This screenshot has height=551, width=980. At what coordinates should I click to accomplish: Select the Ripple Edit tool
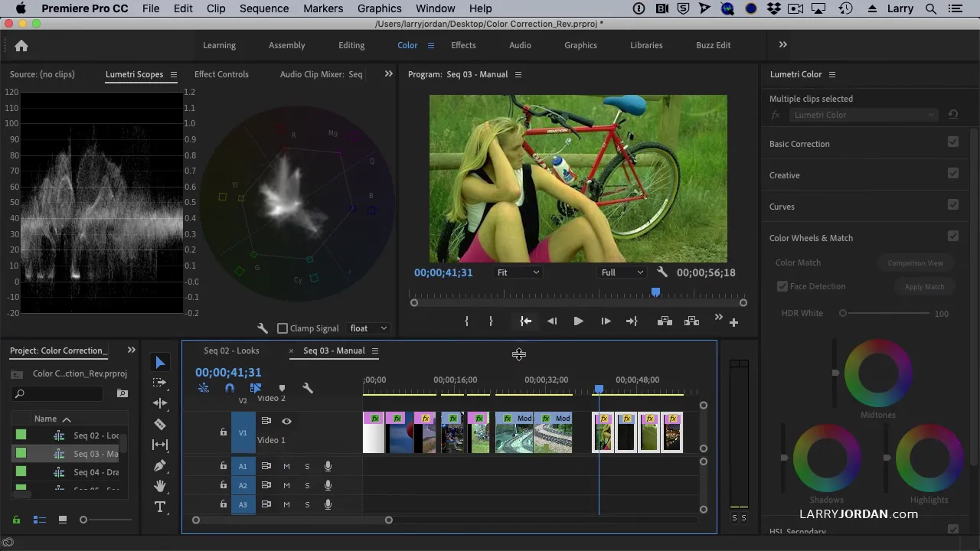coord(160,403)
